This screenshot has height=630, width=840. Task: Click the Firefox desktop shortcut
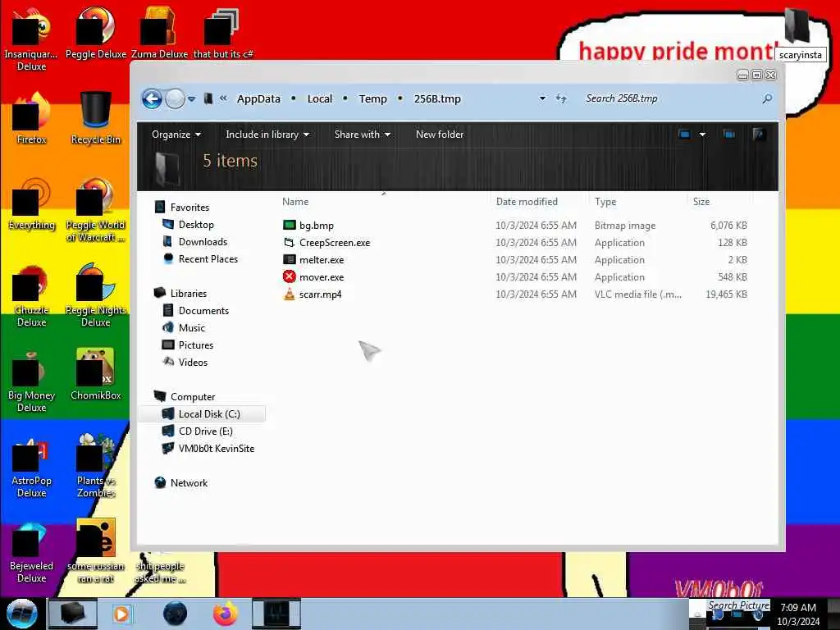click(x=32, y=119)
